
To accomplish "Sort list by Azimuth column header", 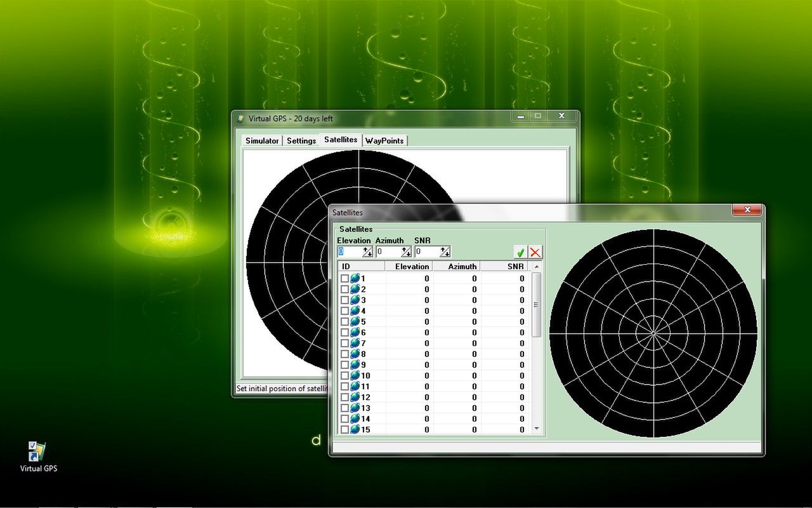I will click(x=456, y=266).
